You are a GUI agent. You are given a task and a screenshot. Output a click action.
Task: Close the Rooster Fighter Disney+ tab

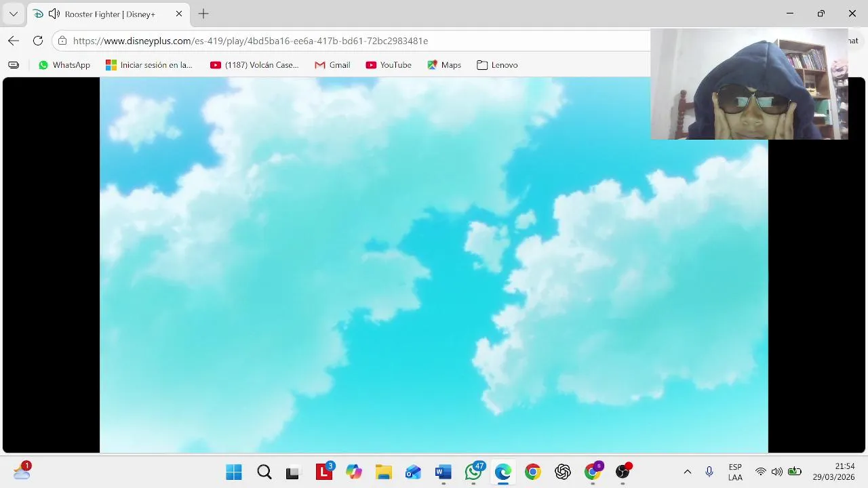click(179, 14)
